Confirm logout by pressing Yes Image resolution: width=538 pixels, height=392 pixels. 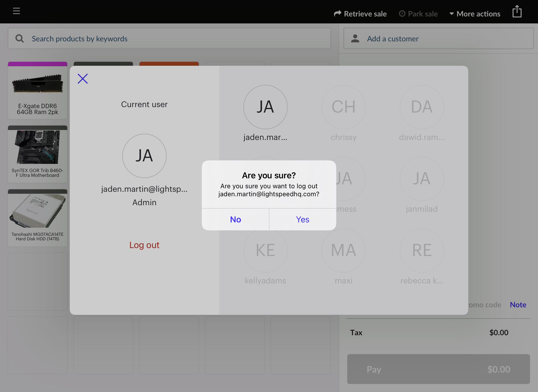pos(303,219)
